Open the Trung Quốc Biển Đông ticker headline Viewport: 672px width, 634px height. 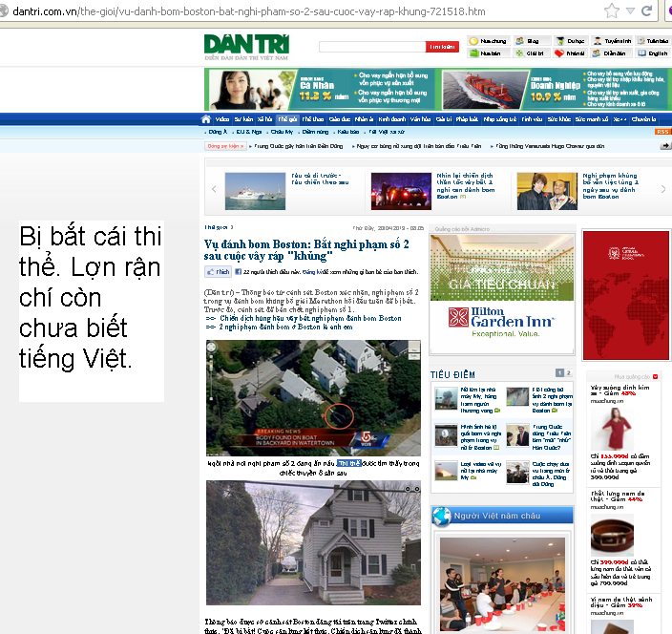298,146
